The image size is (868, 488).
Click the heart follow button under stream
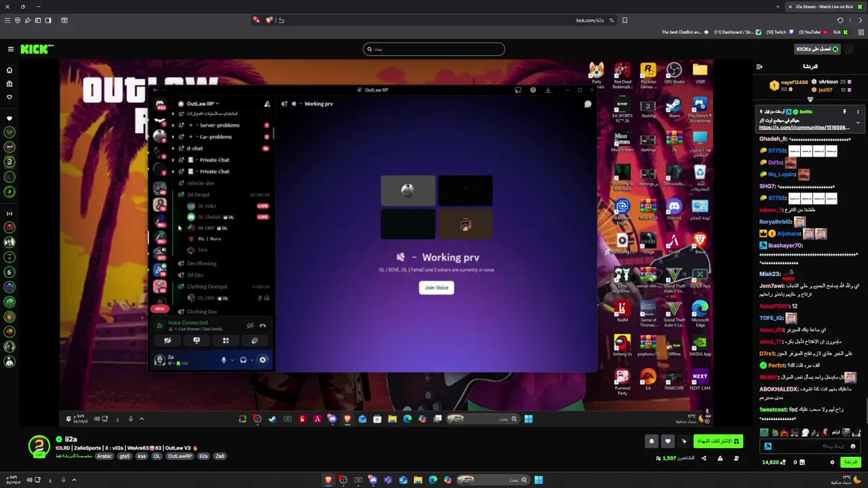(668, 441)
